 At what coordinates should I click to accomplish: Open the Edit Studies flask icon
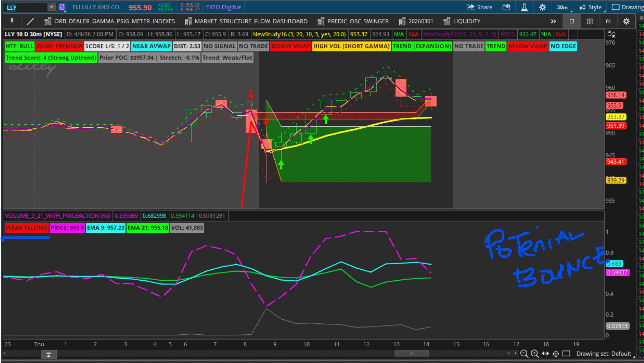pyautogui.click(x=524, y=7)
